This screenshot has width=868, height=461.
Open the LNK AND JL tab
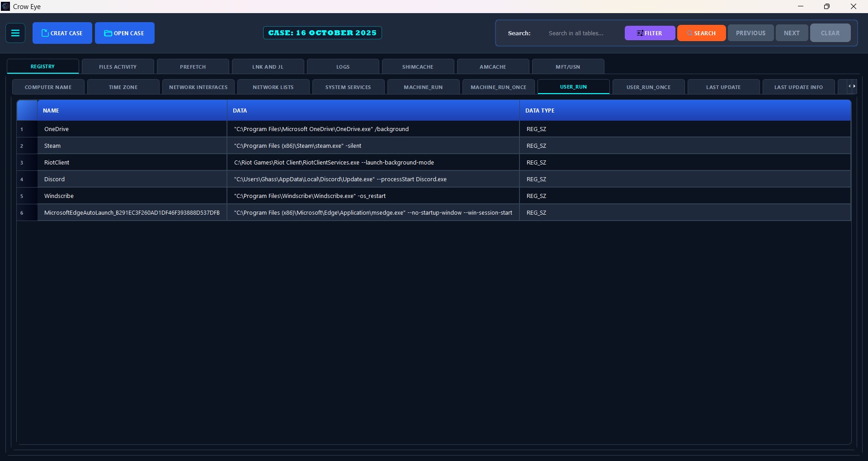click(268, 66)
